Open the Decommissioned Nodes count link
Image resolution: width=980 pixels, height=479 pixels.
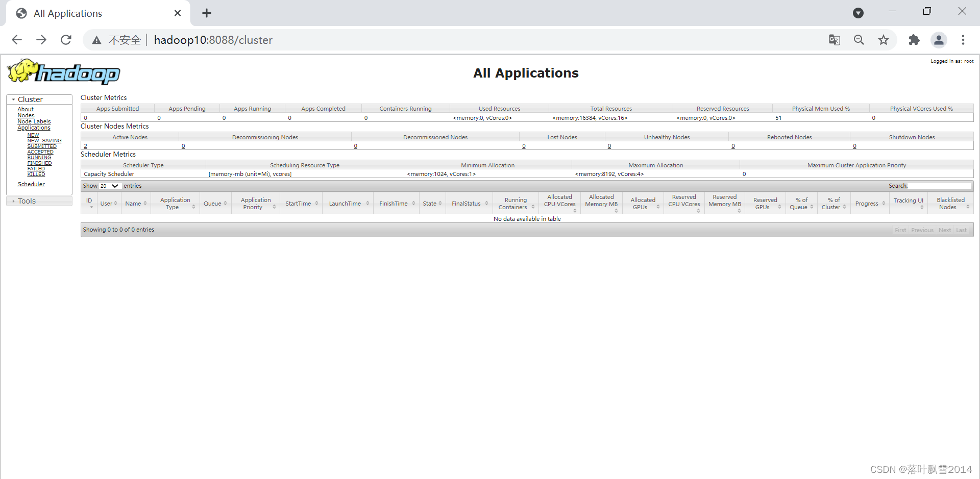click(356, 146)
